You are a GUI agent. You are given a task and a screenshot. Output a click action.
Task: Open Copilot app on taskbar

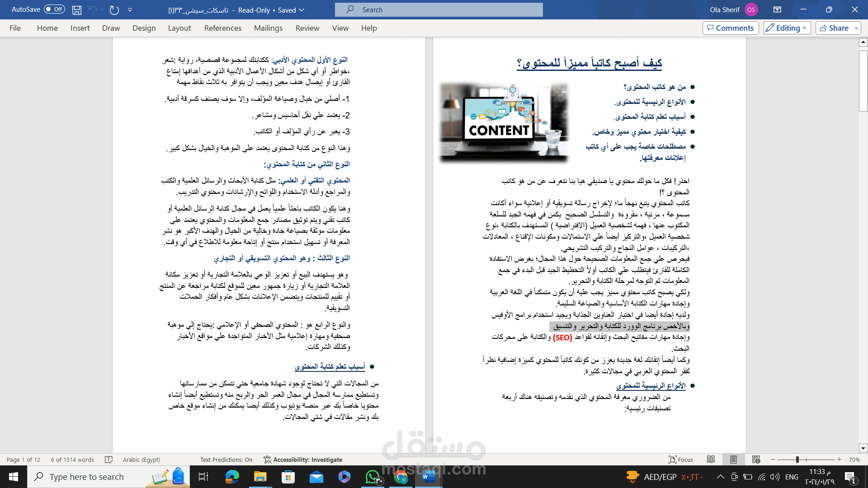coord(344,477)
